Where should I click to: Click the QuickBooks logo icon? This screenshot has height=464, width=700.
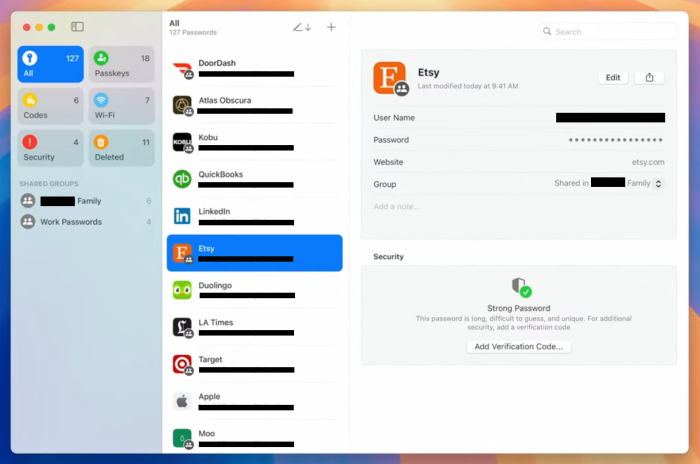(x=182, y=179)
